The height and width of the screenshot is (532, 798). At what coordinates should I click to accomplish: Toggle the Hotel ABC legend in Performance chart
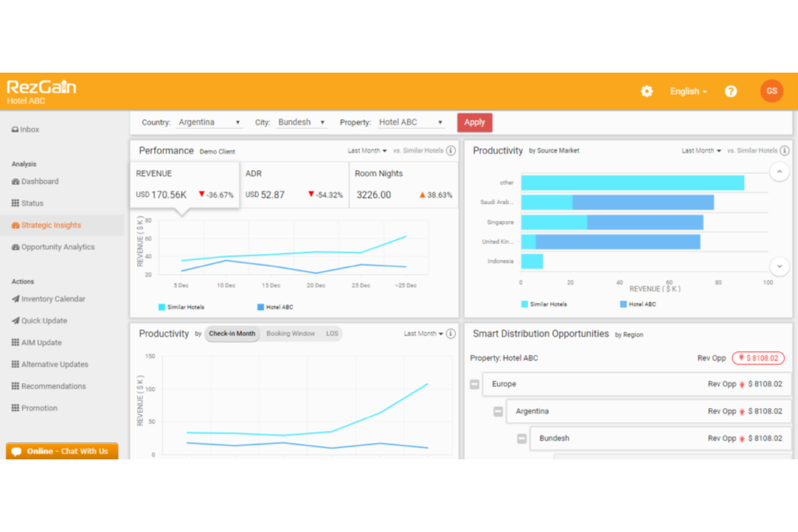pos(275,307)
